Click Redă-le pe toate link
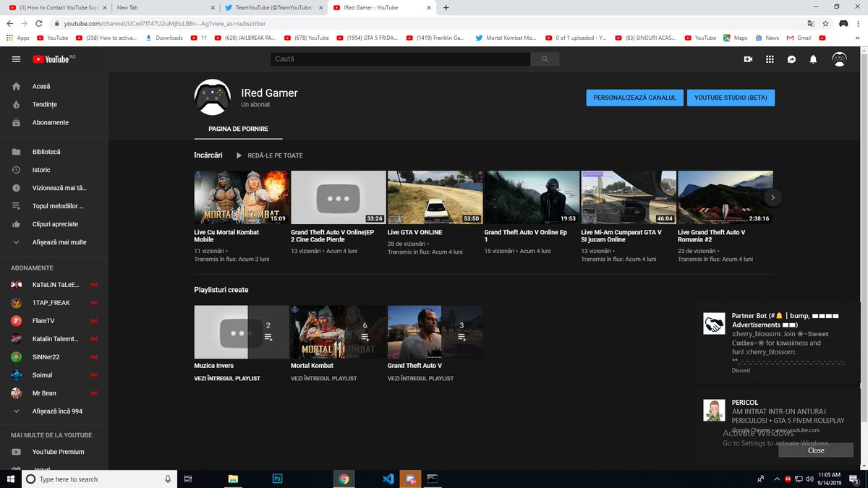Image resolution: width=868 pixels, height=488 pixels. coord(268,155)
